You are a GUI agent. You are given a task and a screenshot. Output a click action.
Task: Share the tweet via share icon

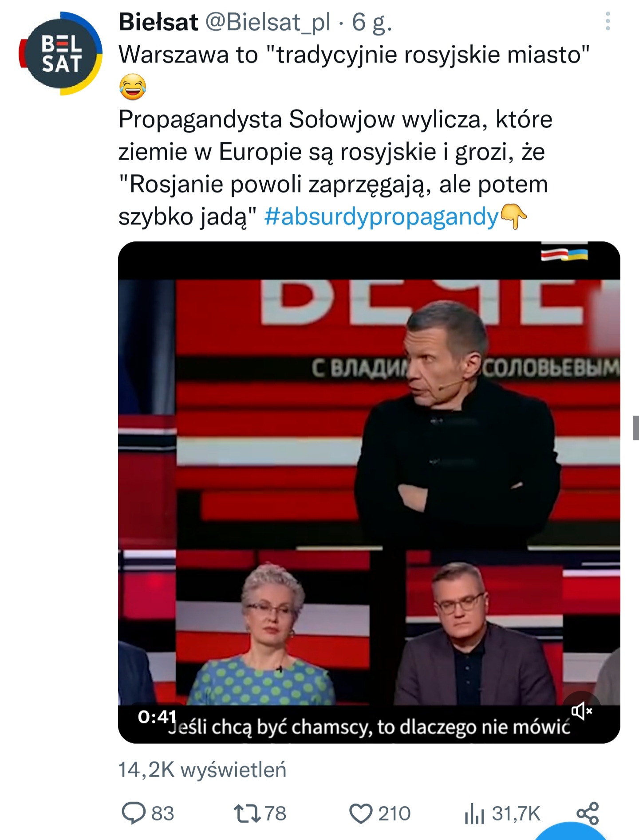click(x=588, y=813)
